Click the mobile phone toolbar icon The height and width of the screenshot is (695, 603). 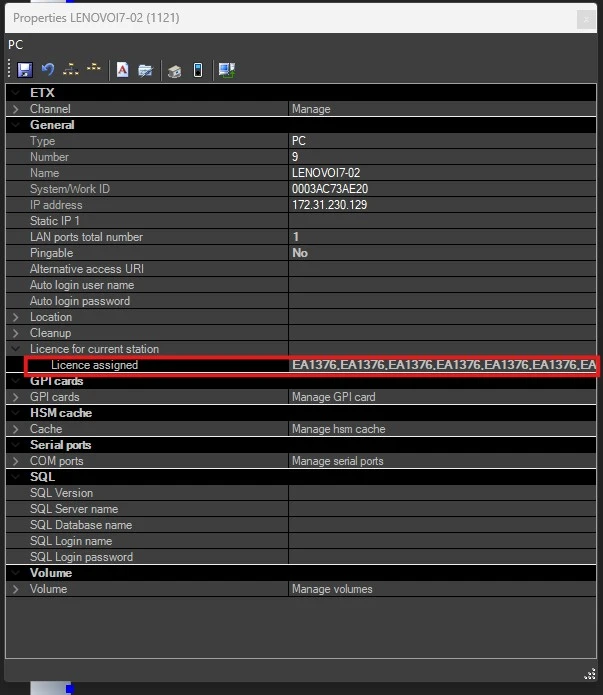pos(198,70)
